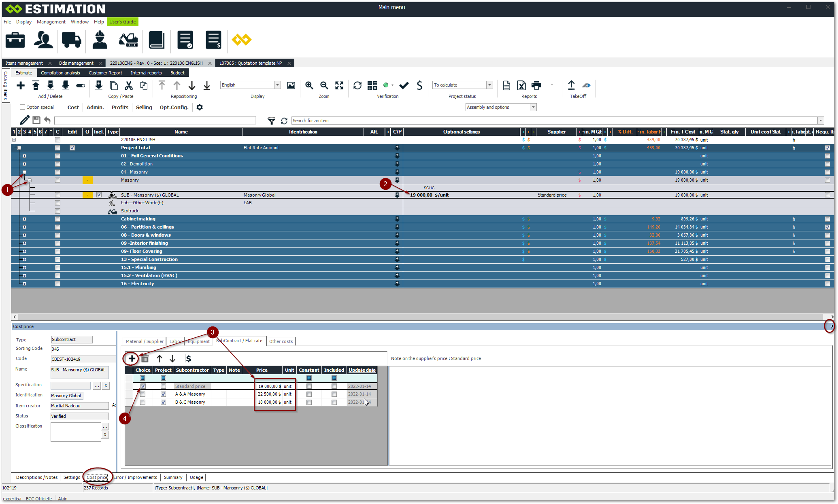Switch to the Compilation analysis tab
The height and width of the screenshot is (504, 838).
coord(60,73)
